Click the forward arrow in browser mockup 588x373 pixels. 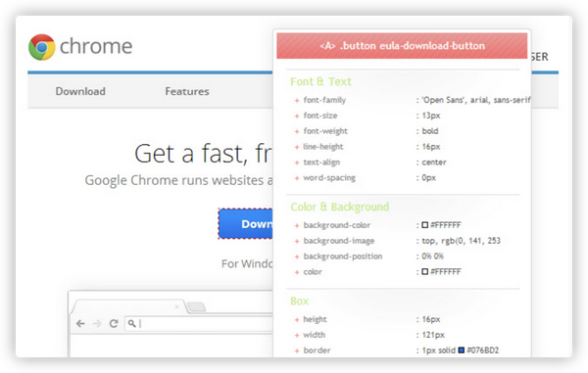(97, 324)
